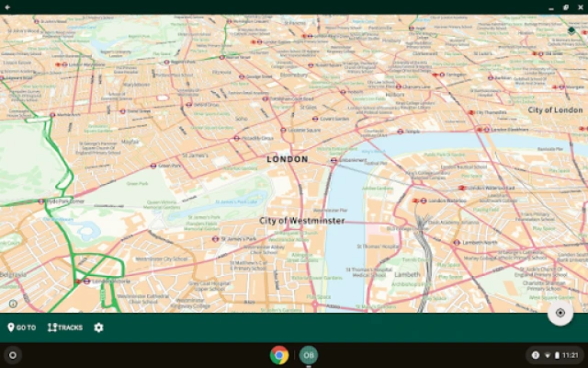
Task: Click the notification badge in system tray
Action: click(x=536, y=355)
